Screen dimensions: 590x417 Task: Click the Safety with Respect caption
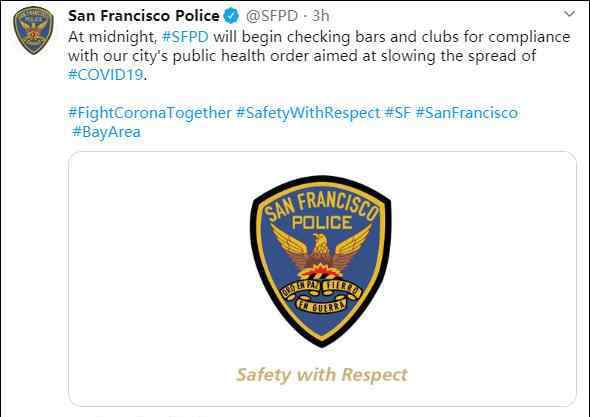coord(322,375)
